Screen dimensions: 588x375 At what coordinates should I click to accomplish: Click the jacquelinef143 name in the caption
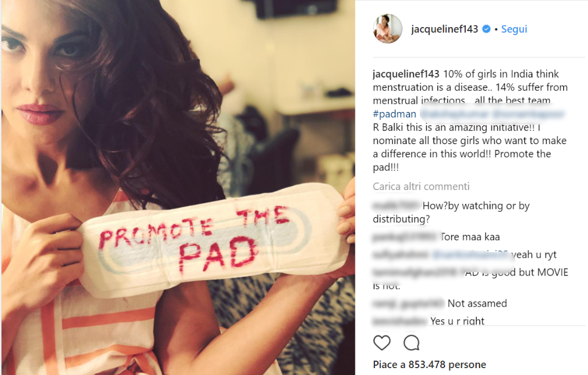coord(406,74)
